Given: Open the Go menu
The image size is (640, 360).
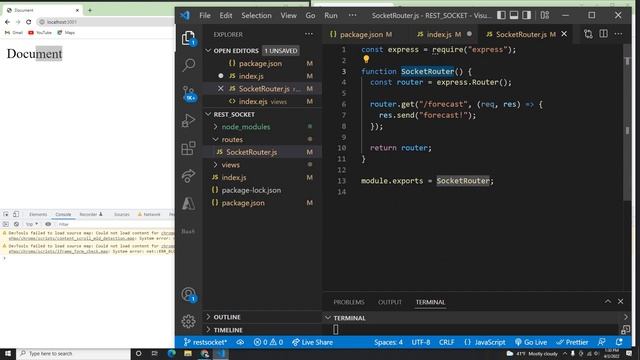Looking at the screenshot, I should tap(310, 16).
